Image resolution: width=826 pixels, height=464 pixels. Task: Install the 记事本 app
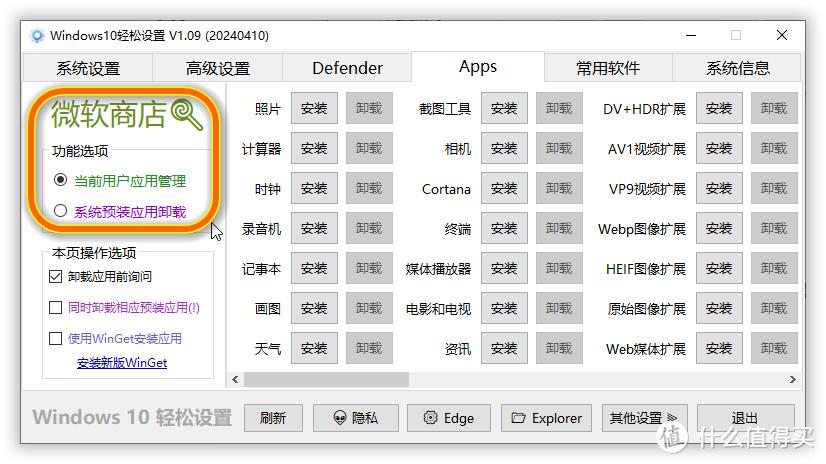click(314, 269)
